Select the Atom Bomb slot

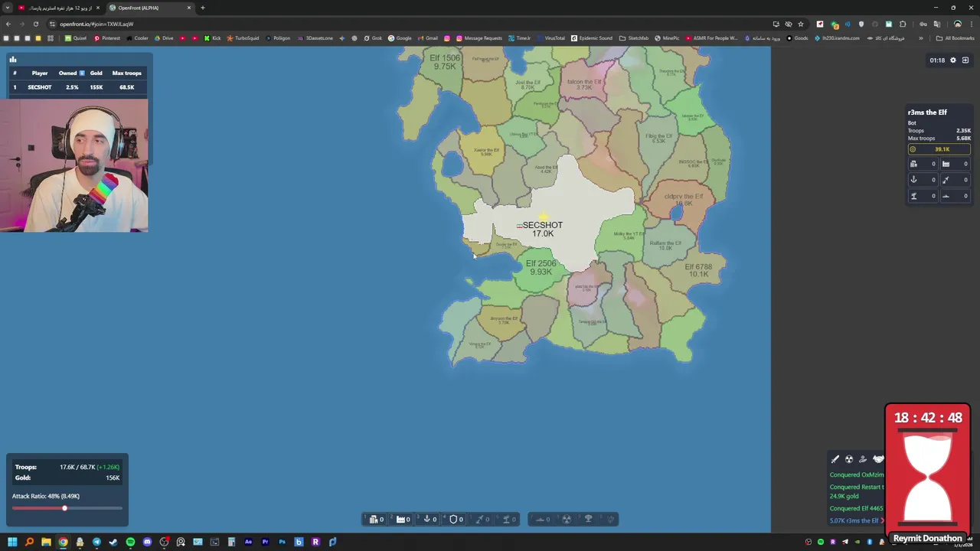[567, 520]
